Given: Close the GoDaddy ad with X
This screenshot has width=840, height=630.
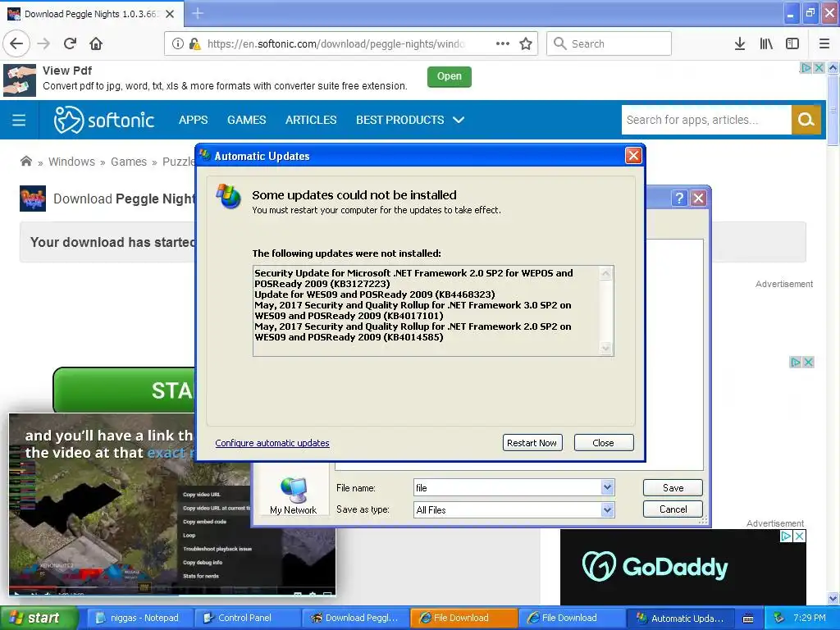Looking at the screenshot, I should click(x=799, y=536).
